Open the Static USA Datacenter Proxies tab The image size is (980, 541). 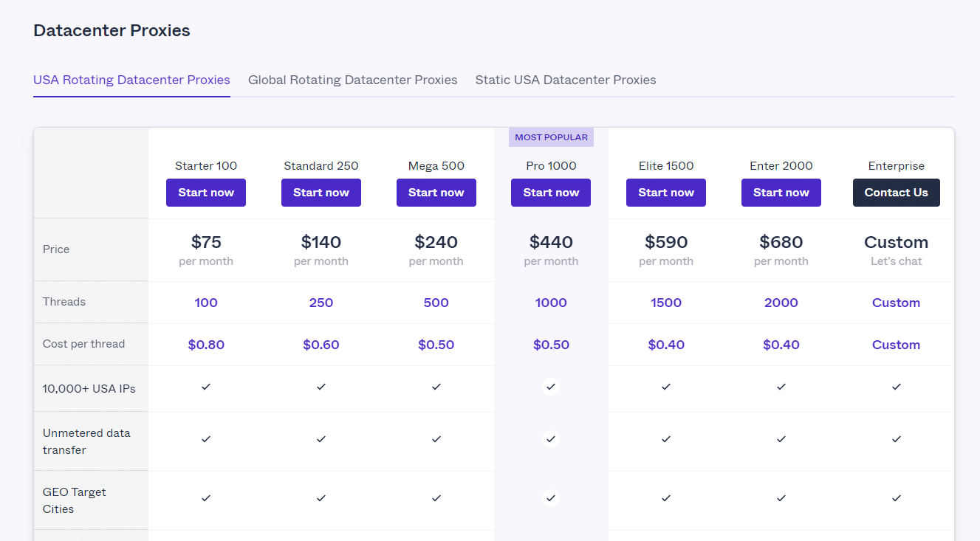click(566, 80)
